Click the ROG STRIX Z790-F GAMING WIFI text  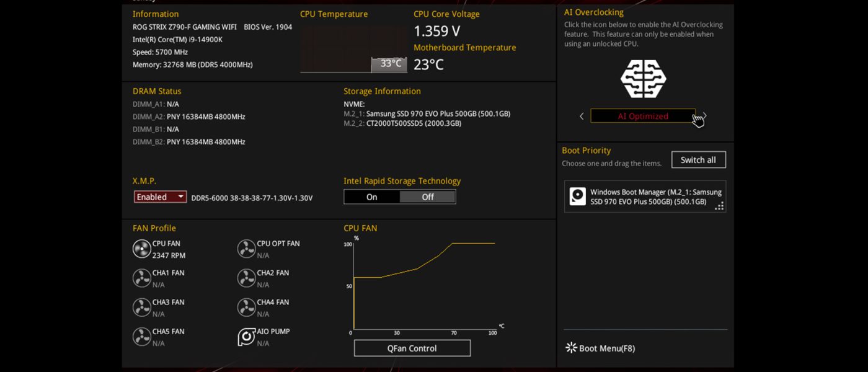(x=184, y=27)
